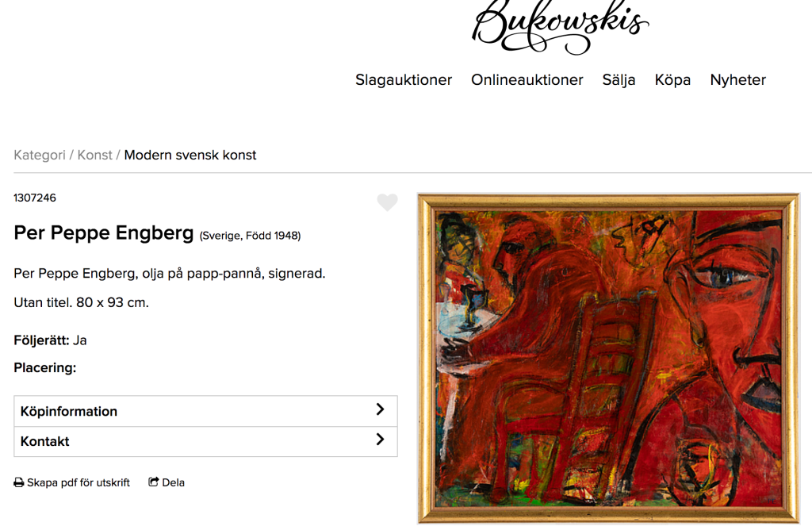Viewport: 812px width, 530px height.
Task: Toggle the favorite heart icon
Action: click(x=387, y=202)
